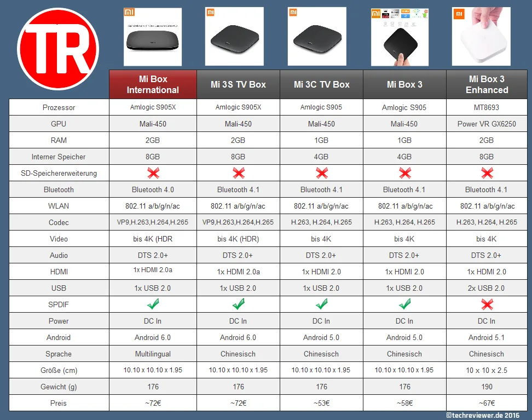Click the red TR logo

click(58, 49)
